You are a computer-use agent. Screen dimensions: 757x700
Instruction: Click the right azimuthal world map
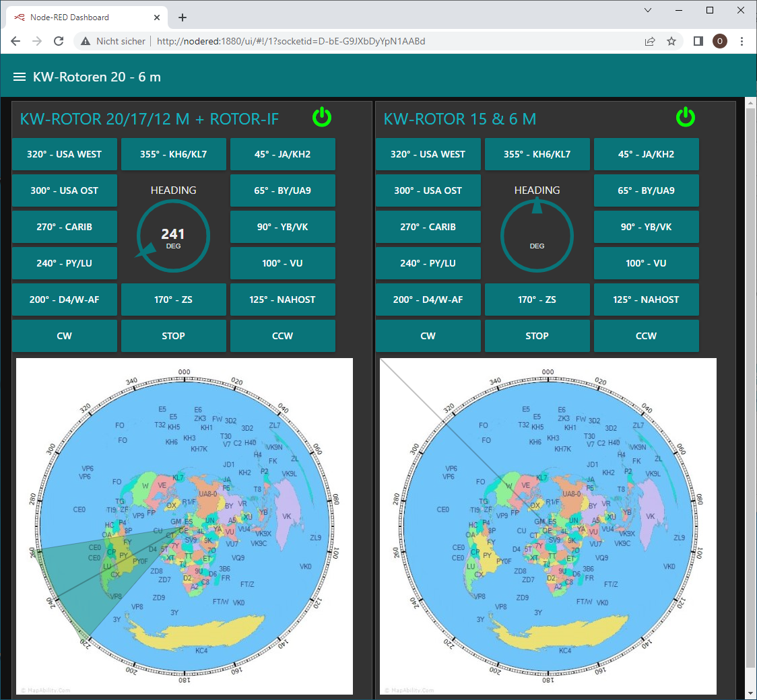point(548,526)
